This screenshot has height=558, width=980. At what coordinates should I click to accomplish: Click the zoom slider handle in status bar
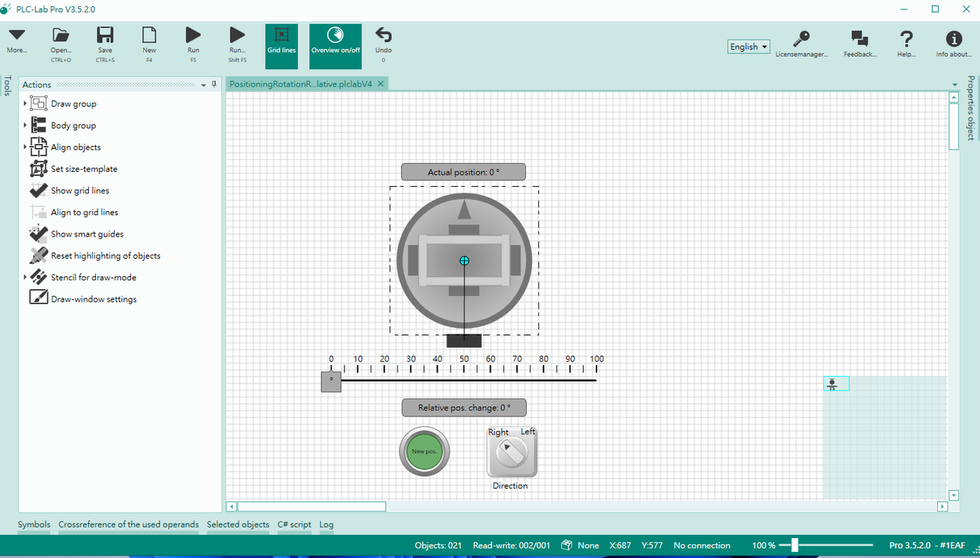tap(795, 545)
